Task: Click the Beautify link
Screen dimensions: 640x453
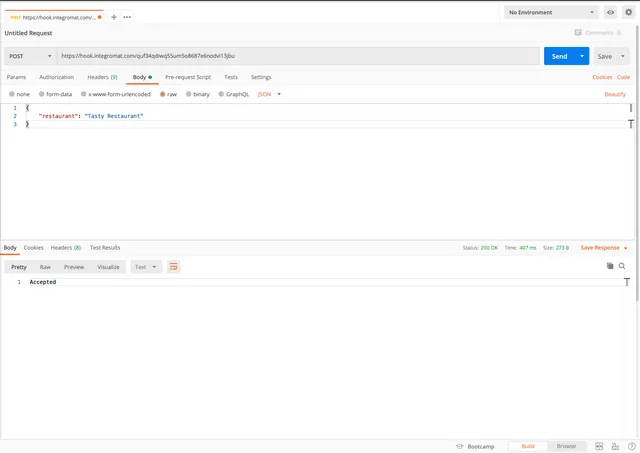Action: (x=615, y=94)
